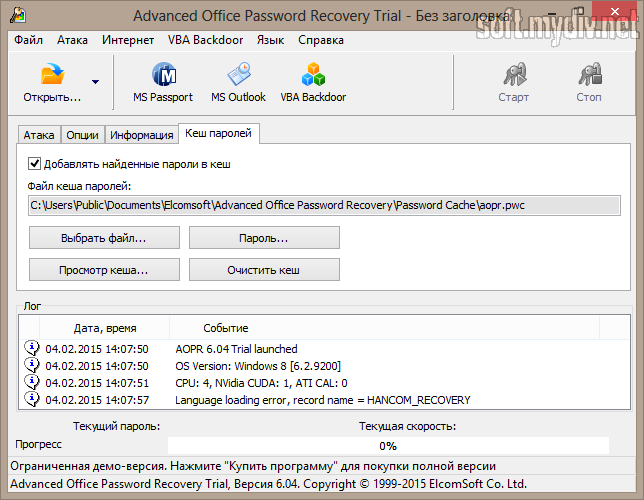Open the MS Outlook tool
Screen dimensions: 644x500
pyautogui.click(x=238, y=83)
